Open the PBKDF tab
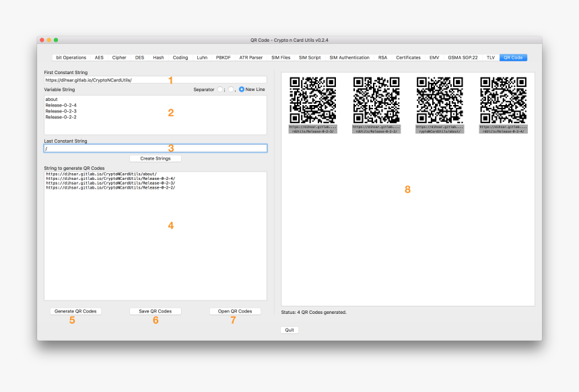 223,58
